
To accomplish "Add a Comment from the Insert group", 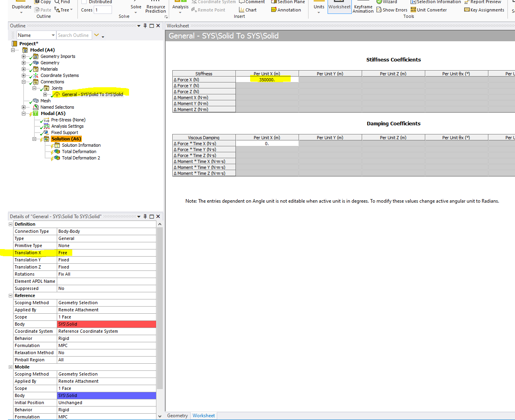I will click(252, 2).
